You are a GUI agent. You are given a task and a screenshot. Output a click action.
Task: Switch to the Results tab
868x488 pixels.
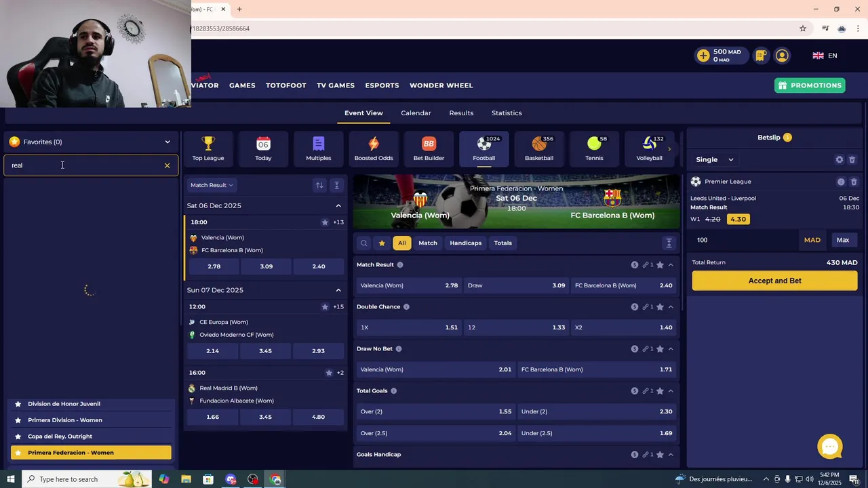coord(461,113)
